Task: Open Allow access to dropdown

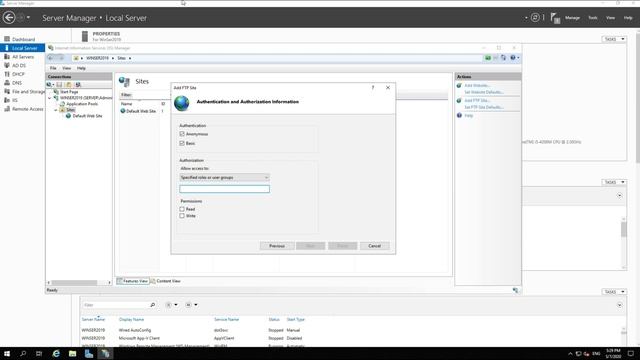Action: point(224,178)
